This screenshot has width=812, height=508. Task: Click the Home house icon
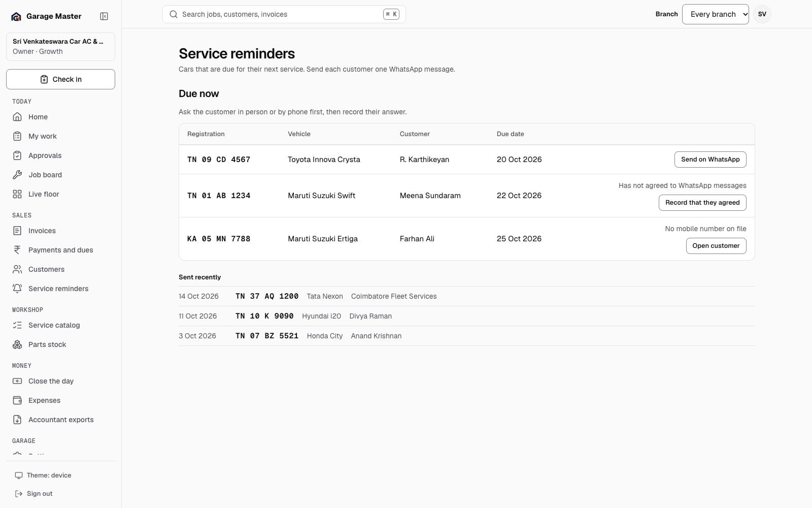(17, 117)
